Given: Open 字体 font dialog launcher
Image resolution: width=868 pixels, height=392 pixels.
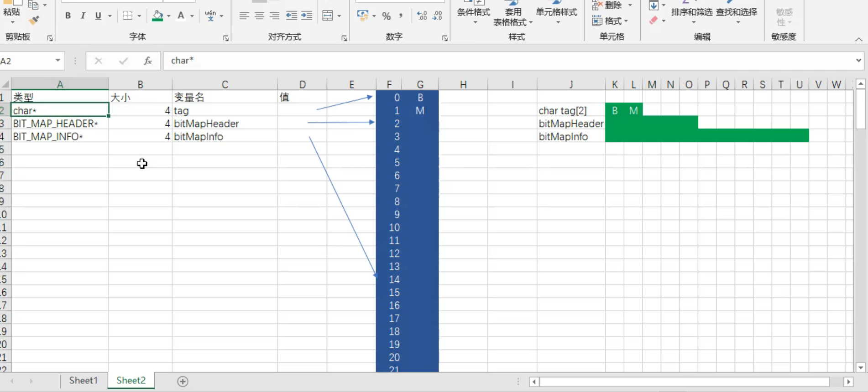Looking at the screenshot, I should point(226,39).
